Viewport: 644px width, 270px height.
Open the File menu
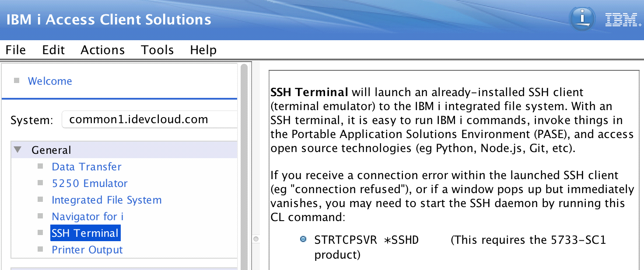[16, 50]
